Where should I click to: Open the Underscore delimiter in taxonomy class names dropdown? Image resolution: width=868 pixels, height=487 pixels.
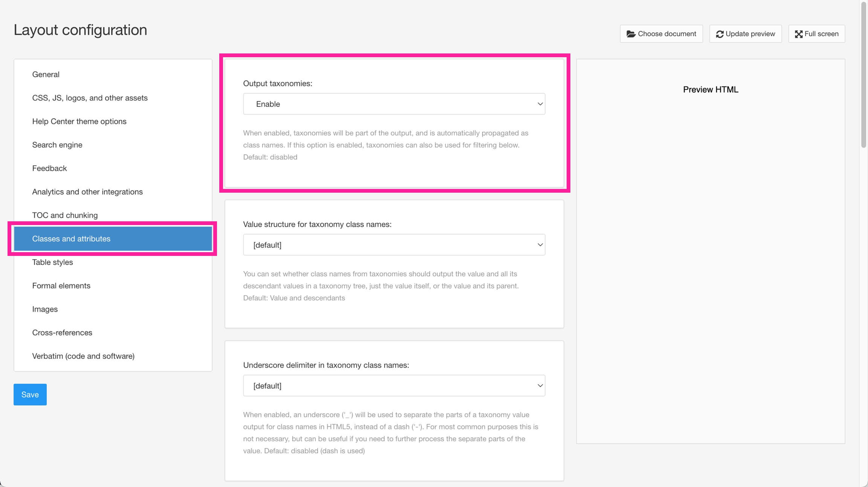point(394,385)
